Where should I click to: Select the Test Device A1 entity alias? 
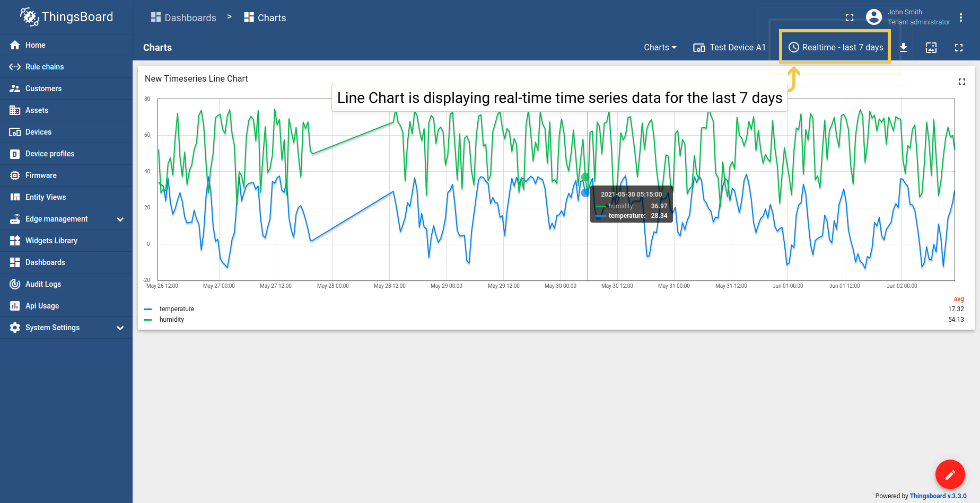coord(730,48)
